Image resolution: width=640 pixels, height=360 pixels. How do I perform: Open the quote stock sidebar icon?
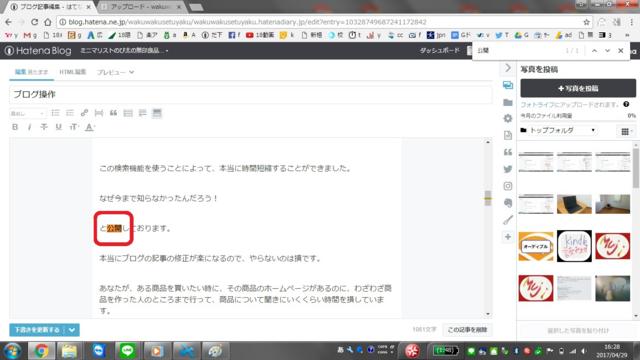click(508, 152)
